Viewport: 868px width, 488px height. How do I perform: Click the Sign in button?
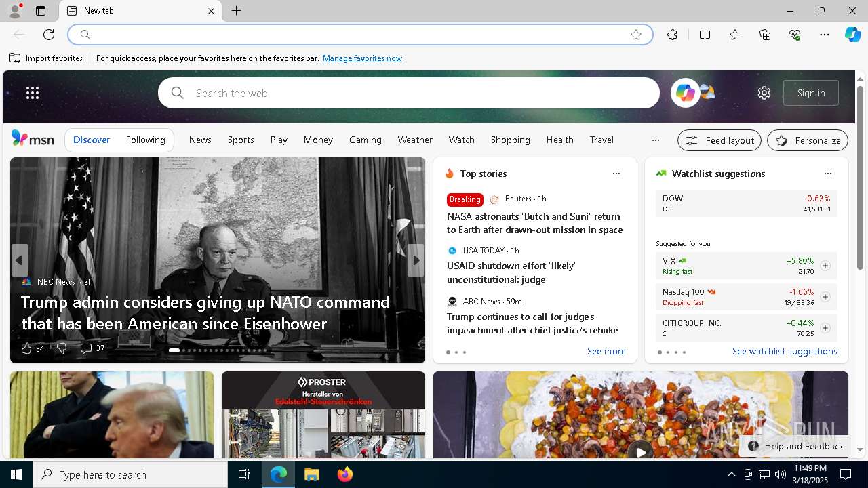(811, 93)
